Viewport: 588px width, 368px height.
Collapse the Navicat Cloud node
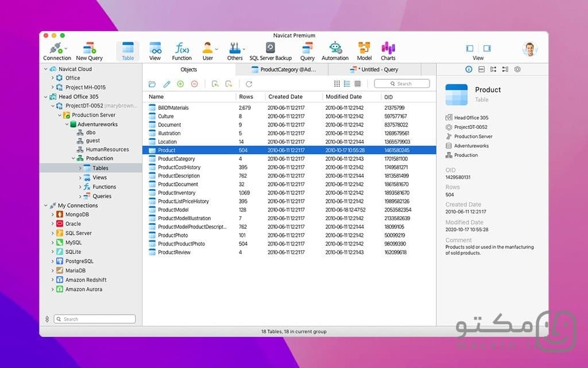tap(46, 69)
